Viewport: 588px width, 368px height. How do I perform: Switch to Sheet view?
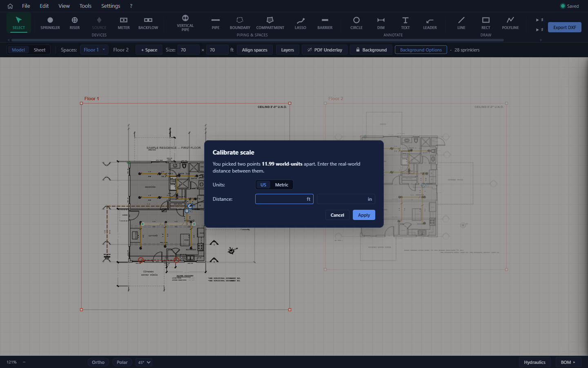pyautogui.click(x=40, y=50)
